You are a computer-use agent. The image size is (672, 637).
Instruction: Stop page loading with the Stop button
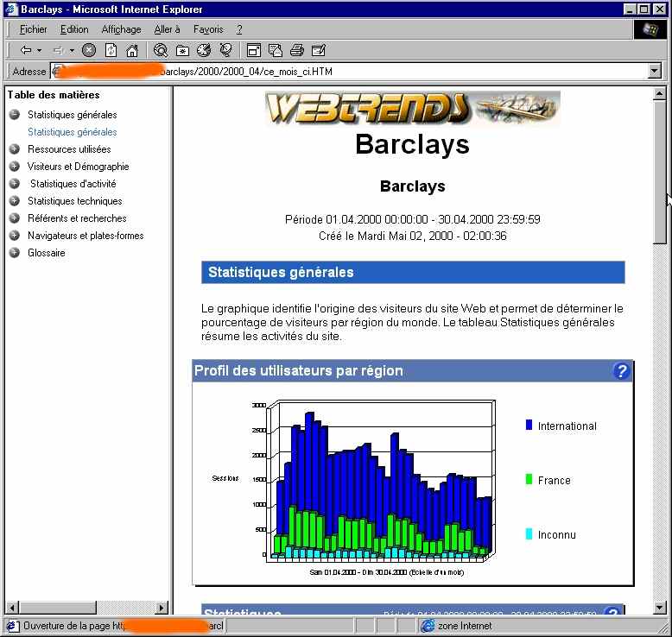(89, 51)
